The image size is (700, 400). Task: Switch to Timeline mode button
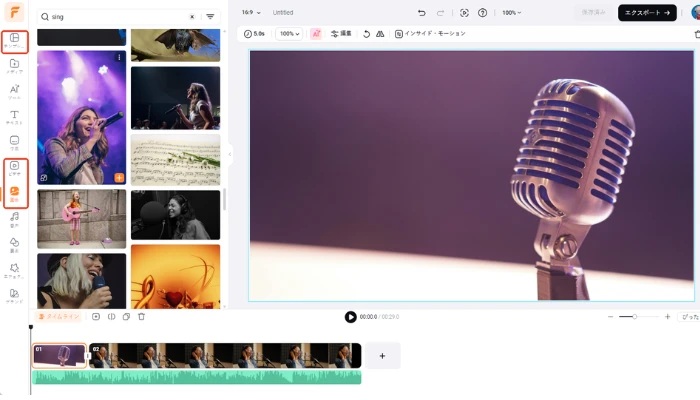[x=59, y=317]
